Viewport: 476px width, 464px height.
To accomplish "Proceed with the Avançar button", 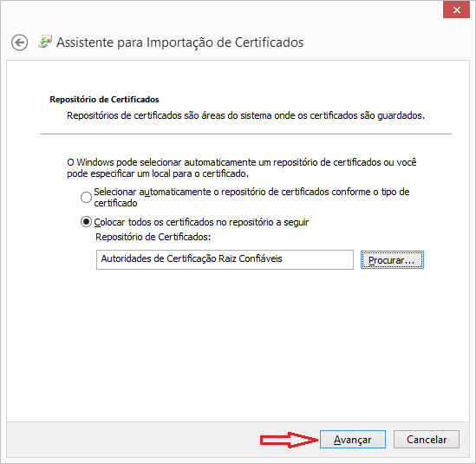I will [x=352, y=440].
